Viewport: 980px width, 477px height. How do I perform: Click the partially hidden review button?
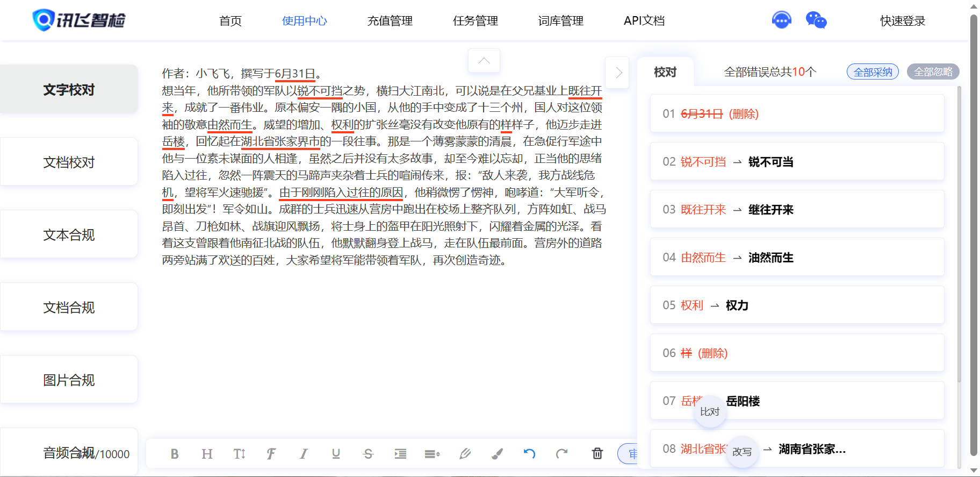(x=628, y=454)
